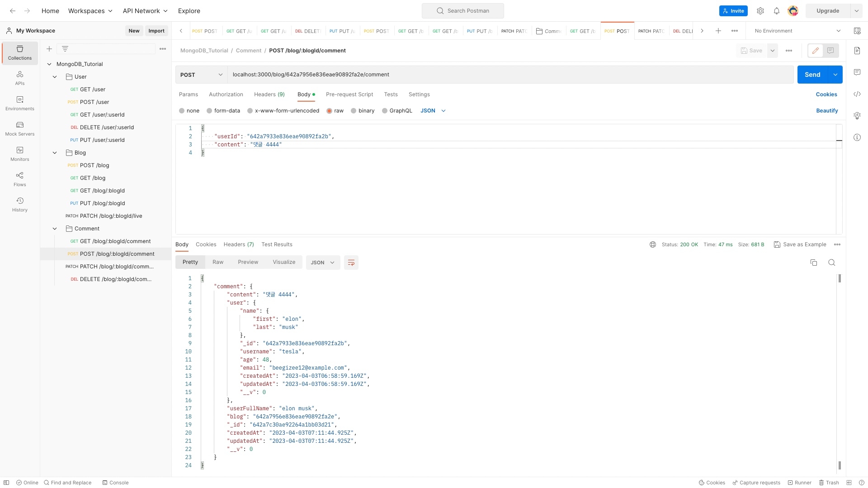
Task: Switch response view to Preview
Action: pyautogui.click(x=248, y=262)
